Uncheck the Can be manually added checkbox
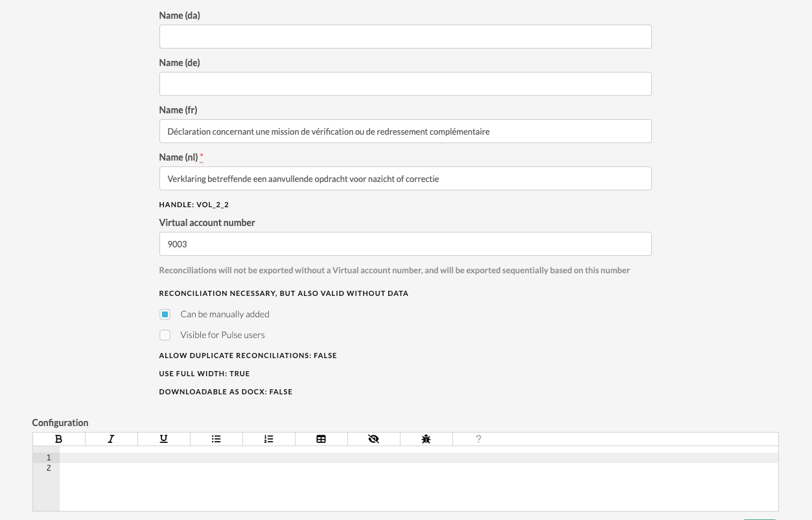This screenshot has width=812, height=520. point(165,315)
